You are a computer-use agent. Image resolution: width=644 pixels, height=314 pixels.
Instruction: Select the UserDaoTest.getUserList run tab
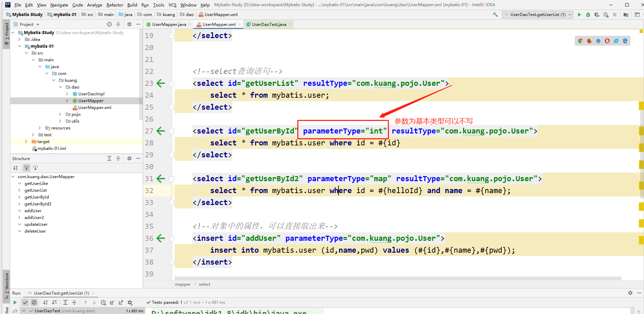61,293
